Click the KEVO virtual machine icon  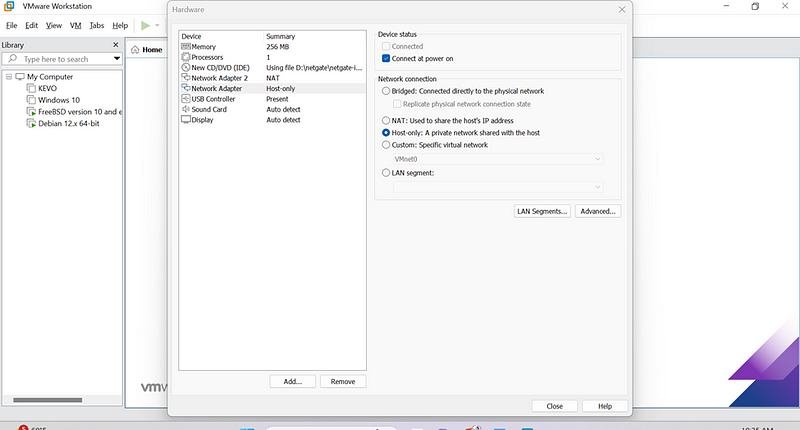[x=31, y=88]
